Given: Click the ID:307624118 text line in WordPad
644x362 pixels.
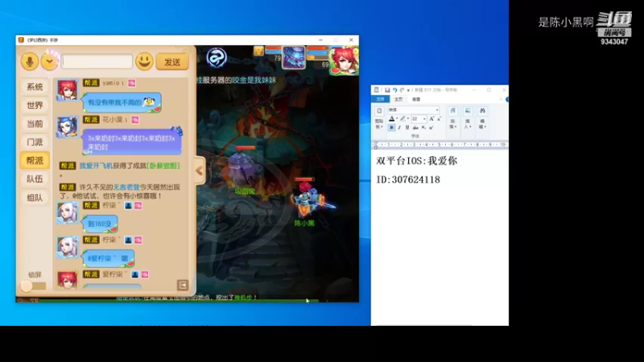Looking at the screenshot, I should [x=408, y=179].
